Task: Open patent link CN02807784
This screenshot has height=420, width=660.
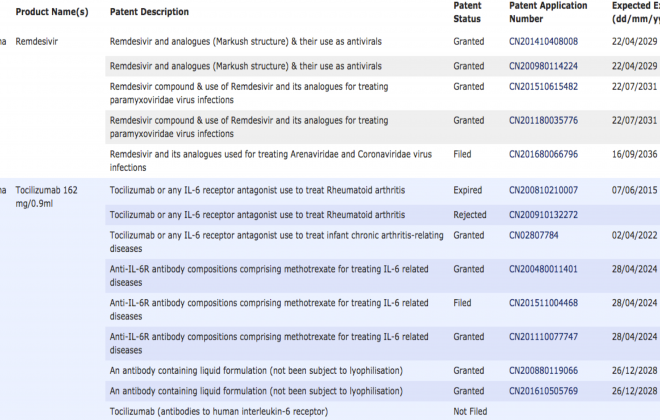Action: click(x=533, y=235)
